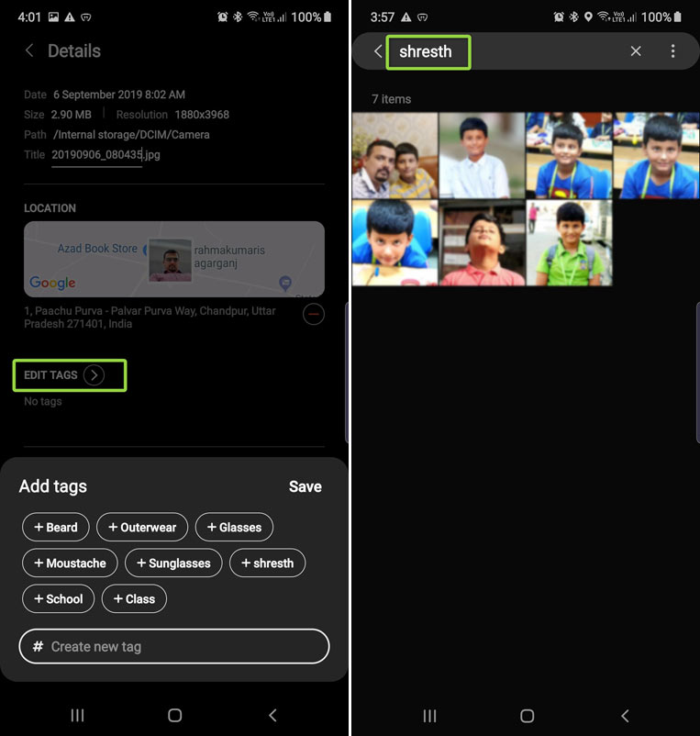This screenshot has width=700, height=736.
Task: Add the Class tag
Action: 134,598
